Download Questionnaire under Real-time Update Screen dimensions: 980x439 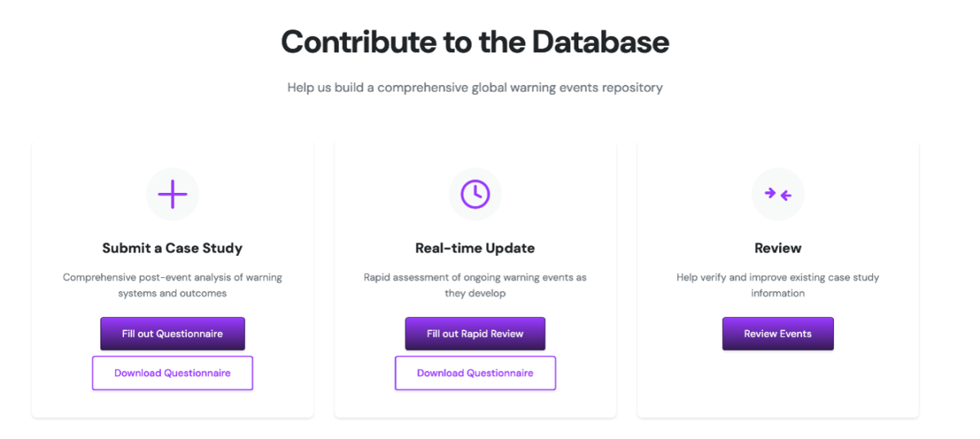(x=475, y=373)
